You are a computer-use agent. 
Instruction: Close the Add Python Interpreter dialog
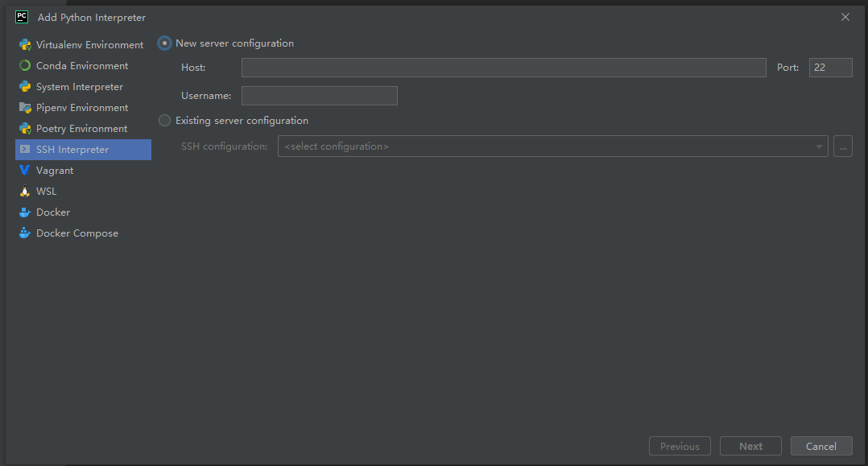845,17
